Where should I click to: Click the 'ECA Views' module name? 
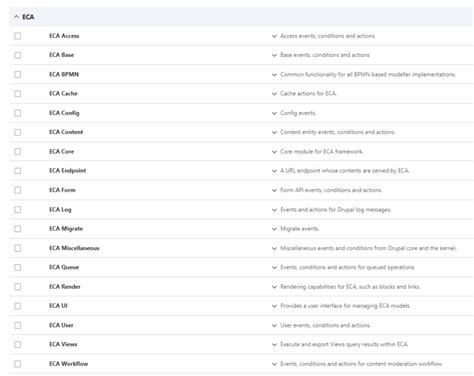click(63, 344)
